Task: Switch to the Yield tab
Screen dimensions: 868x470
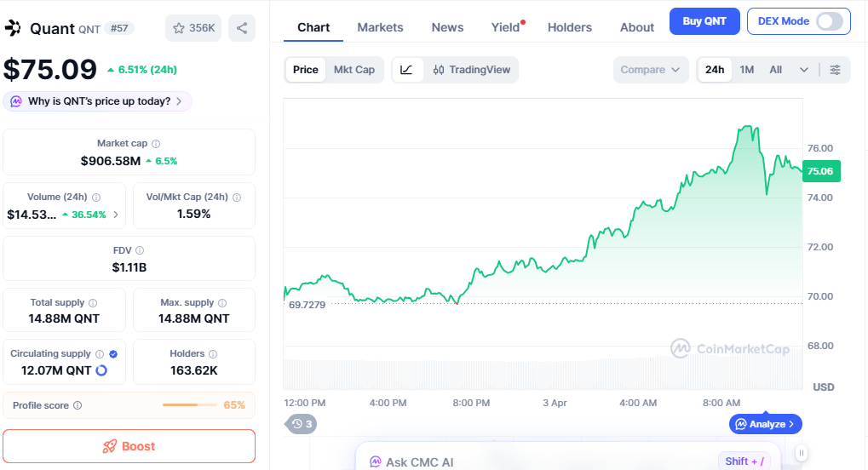Action: point(505,27)
